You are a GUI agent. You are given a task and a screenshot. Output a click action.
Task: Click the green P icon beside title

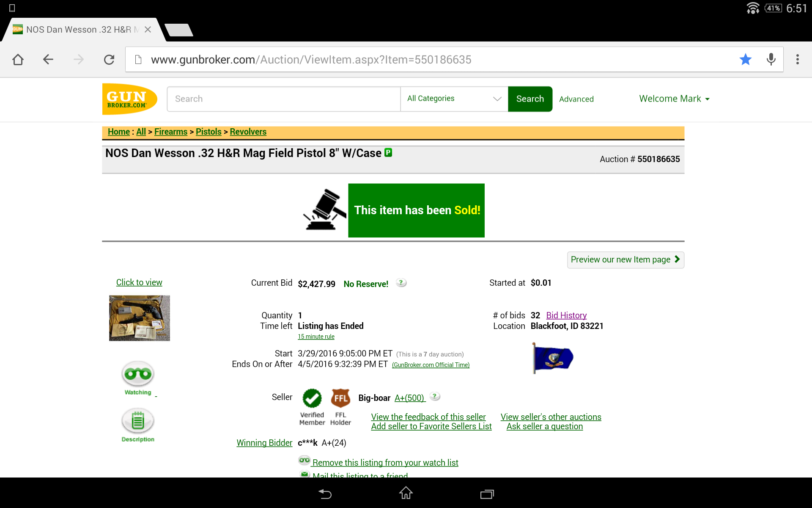(388, 152)
